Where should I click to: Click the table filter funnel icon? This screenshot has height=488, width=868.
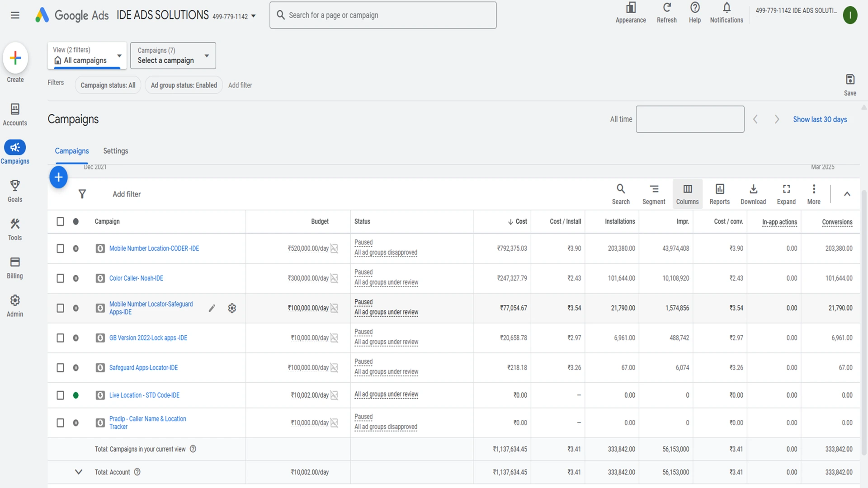(x=82, y=194)
